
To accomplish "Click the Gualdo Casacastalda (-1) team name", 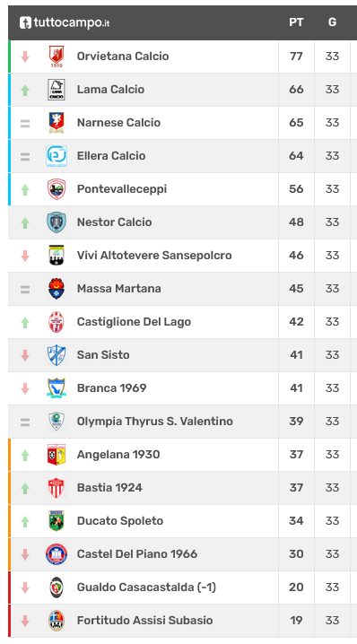I will (146, 587).
